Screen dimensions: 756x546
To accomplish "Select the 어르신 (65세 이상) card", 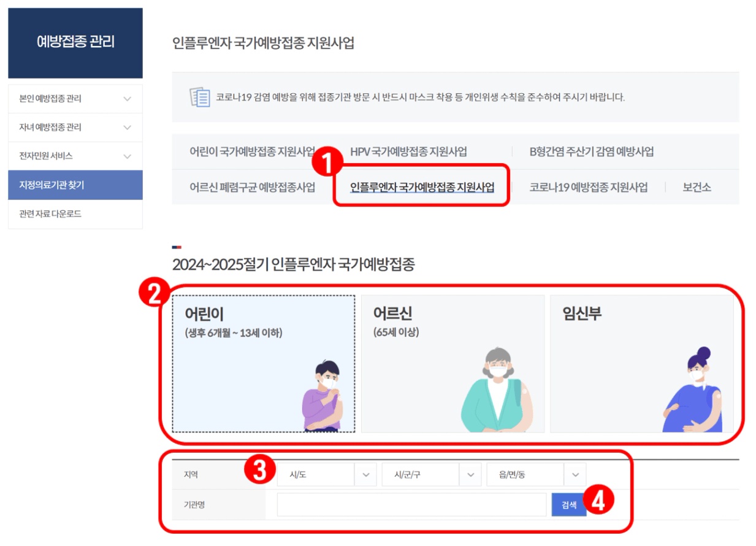I will [452, 364].
